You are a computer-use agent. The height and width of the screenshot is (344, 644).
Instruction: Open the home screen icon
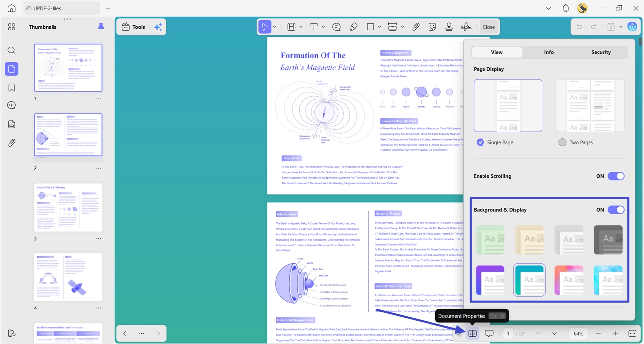pos(12,8)
